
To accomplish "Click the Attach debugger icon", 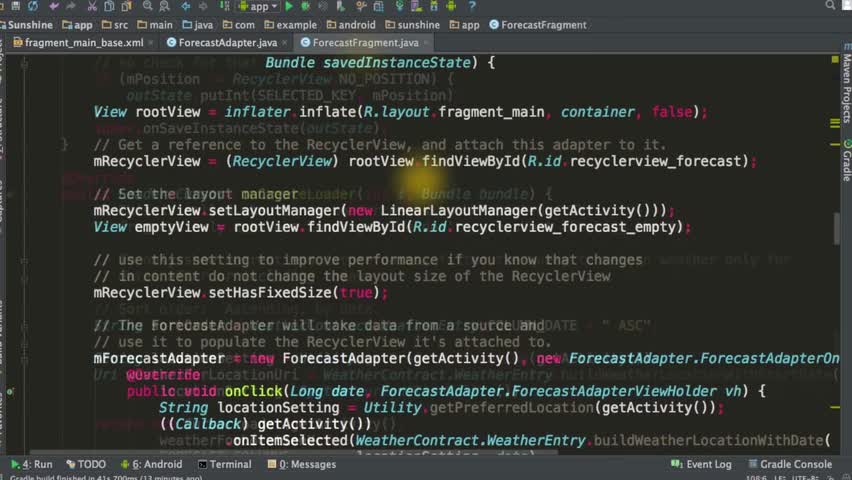I will pos(341,6).
